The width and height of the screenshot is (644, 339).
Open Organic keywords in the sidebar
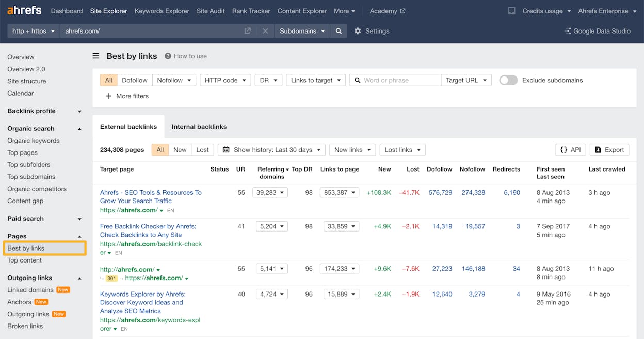point(34,141)
